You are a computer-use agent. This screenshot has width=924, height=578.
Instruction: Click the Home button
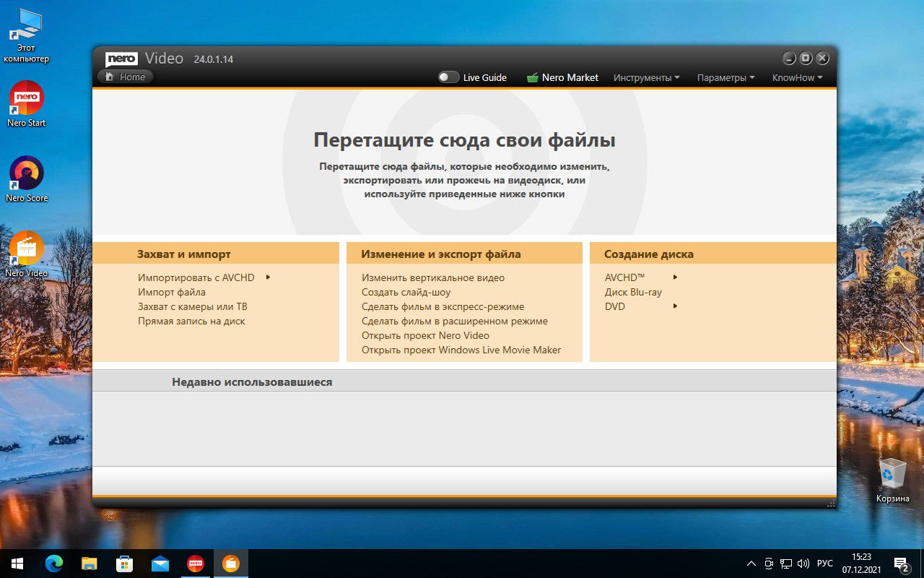pyautogui.click(x=126, y=77)
